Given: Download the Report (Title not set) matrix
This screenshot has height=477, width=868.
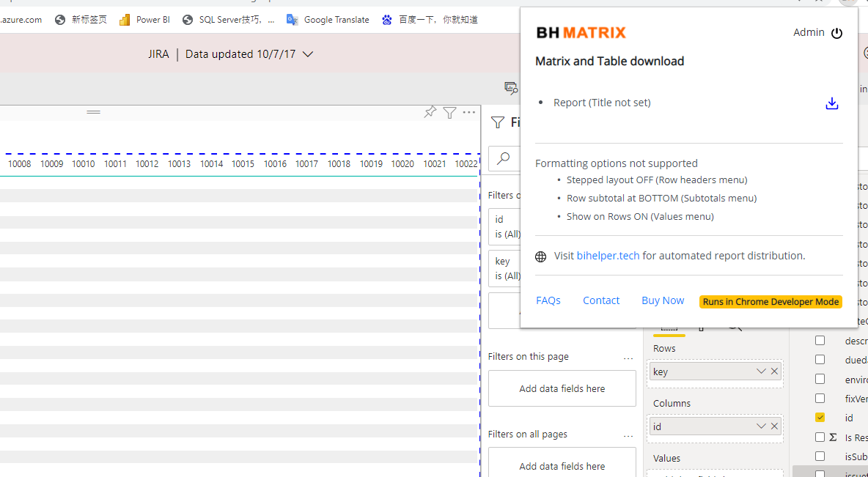Looking at the screenshot, I should (x=831, y=103).
